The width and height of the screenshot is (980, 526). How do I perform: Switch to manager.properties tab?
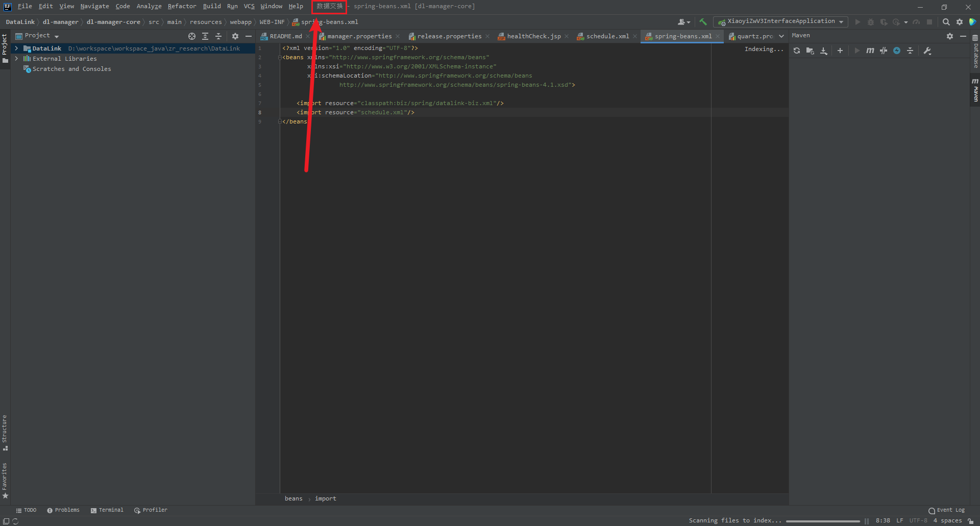(x=359, y=36)
